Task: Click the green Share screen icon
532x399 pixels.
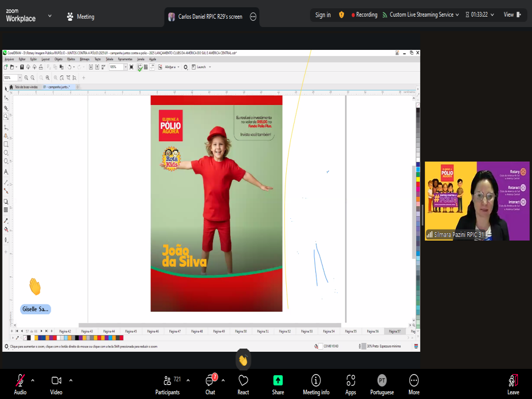Action: [278, 383]
